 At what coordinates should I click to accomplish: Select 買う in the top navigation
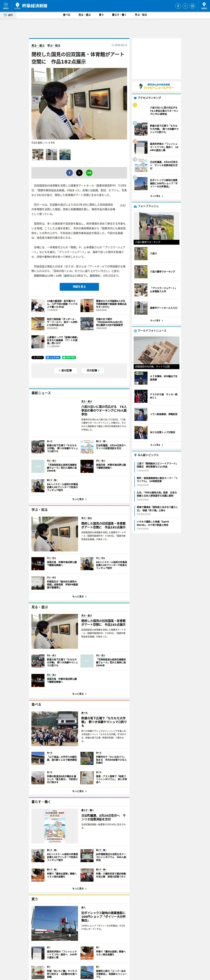pyautogui.click(x=101, y=15)
